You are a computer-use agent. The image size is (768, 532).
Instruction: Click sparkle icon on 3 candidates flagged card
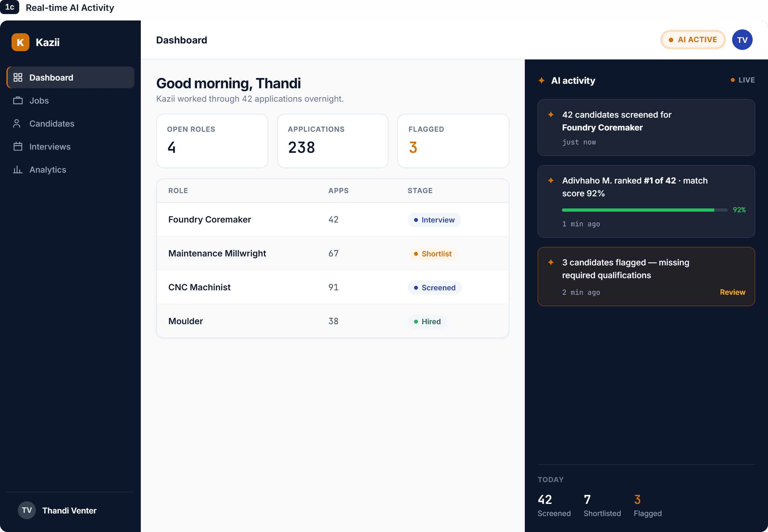pyautogui.click(x=551, y=262)
